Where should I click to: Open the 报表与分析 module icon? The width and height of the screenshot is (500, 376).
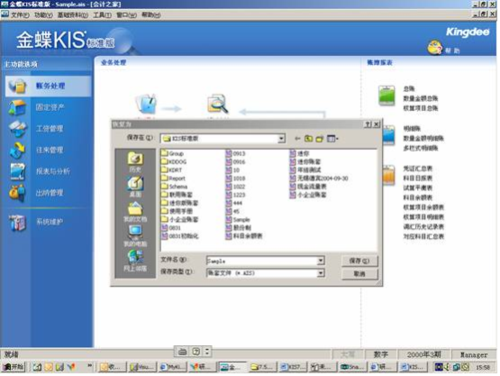tap(17, 172)
